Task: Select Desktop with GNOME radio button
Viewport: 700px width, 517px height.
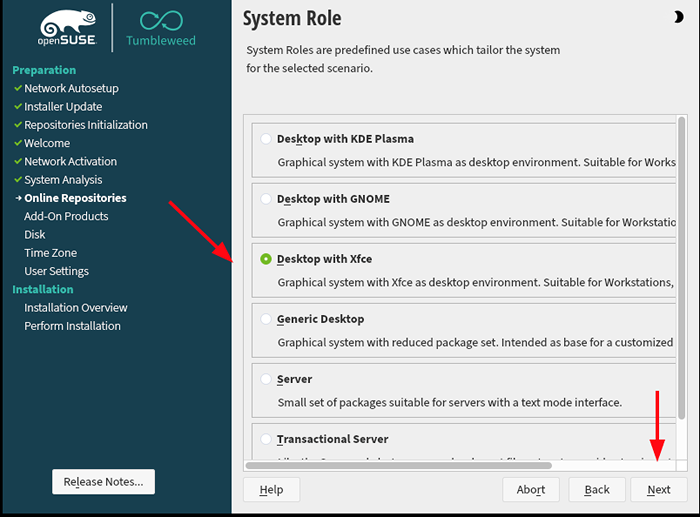Action: (x=266, y=199)
